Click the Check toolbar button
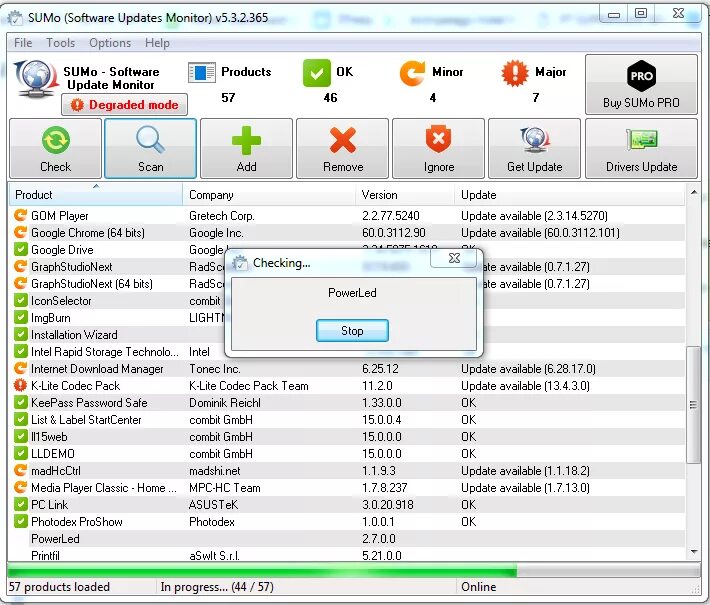 click(55, 149)
